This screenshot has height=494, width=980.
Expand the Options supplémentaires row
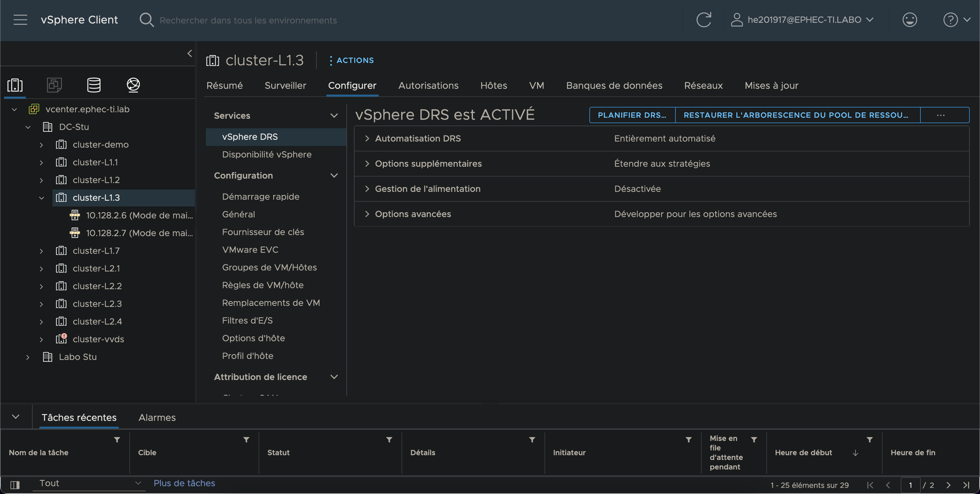coord(367,164)
